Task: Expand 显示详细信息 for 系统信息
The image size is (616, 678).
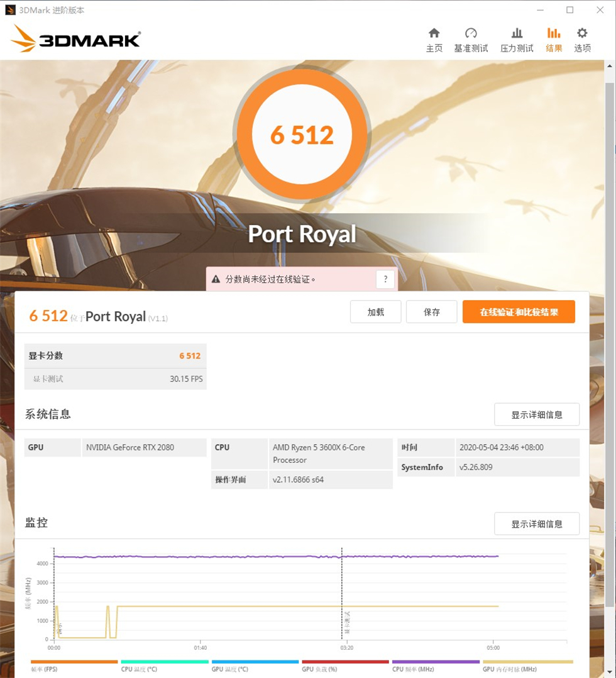Action: tap(537, 414)
